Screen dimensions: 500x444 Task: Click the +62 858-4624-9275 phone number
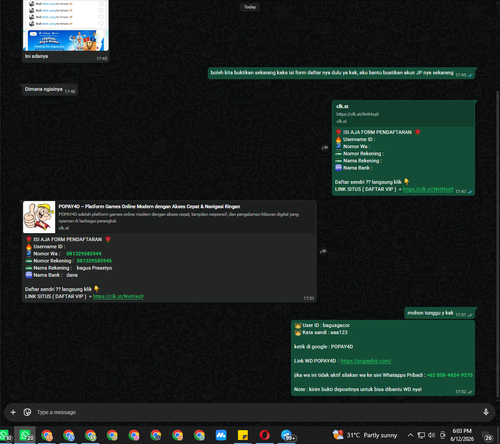click(450, 375)
